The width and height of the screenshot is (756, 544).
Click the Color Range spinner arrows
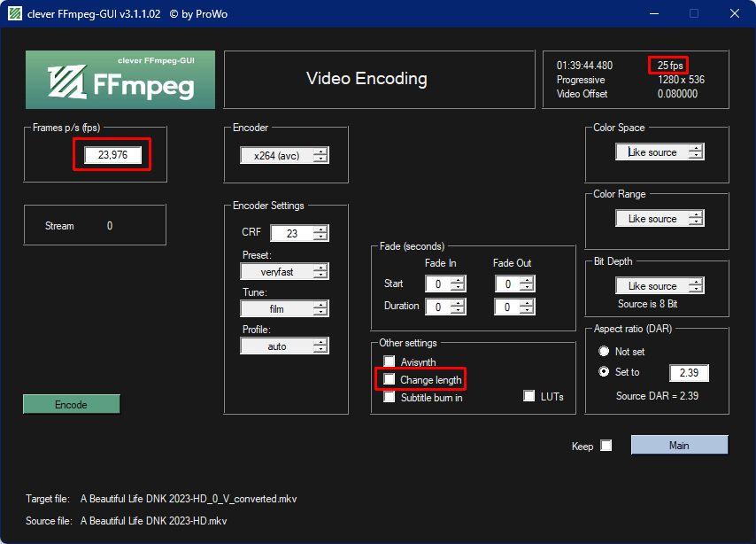click(696, 218)
